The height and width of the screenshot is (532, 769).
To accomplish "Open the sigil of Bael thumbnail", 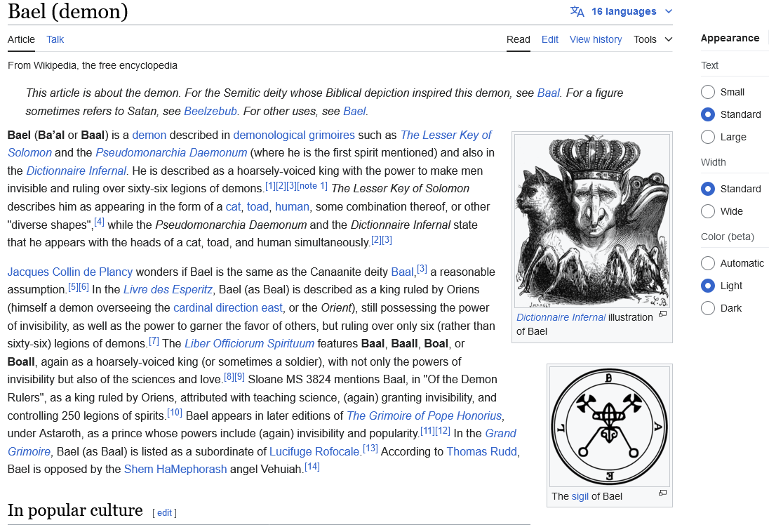I will (610, 427).
